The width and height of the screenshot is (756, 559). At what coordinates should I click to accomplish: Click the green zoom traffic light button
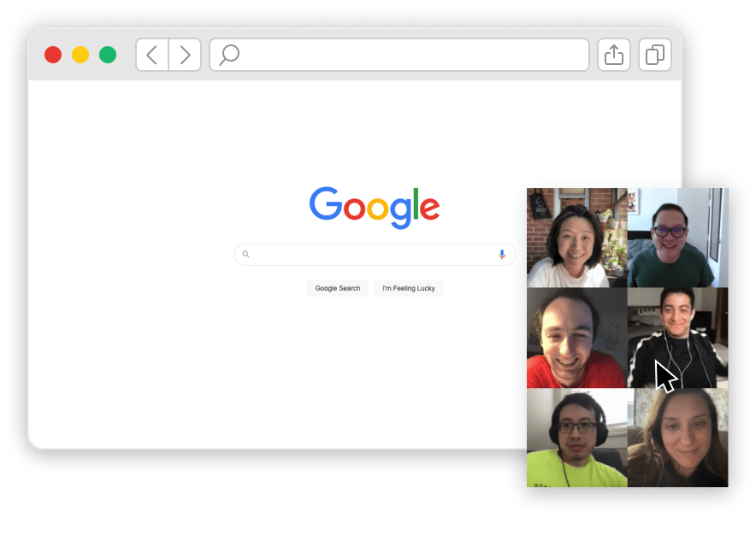click(x=108, y=54)
